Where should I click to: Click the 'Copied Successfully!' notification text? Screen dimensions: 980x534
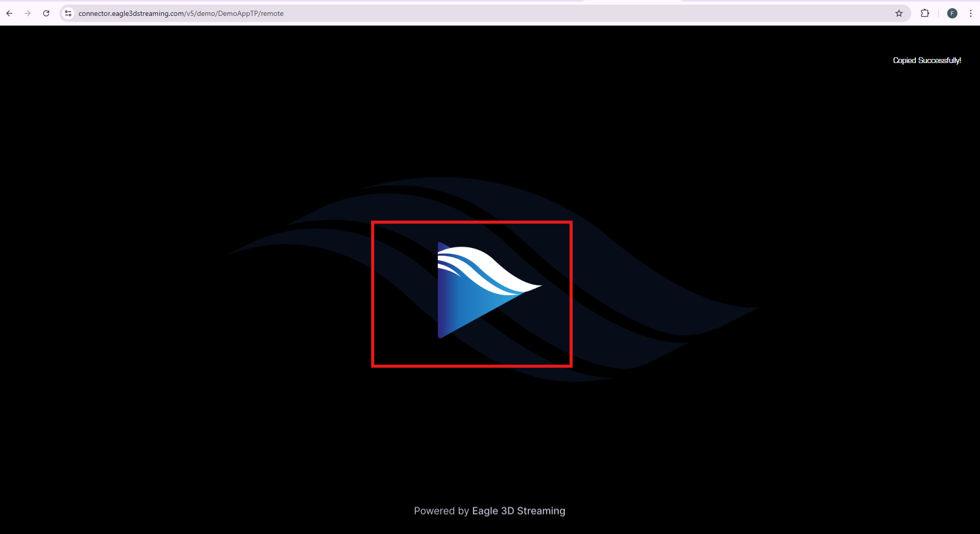(x=927, y=60)
